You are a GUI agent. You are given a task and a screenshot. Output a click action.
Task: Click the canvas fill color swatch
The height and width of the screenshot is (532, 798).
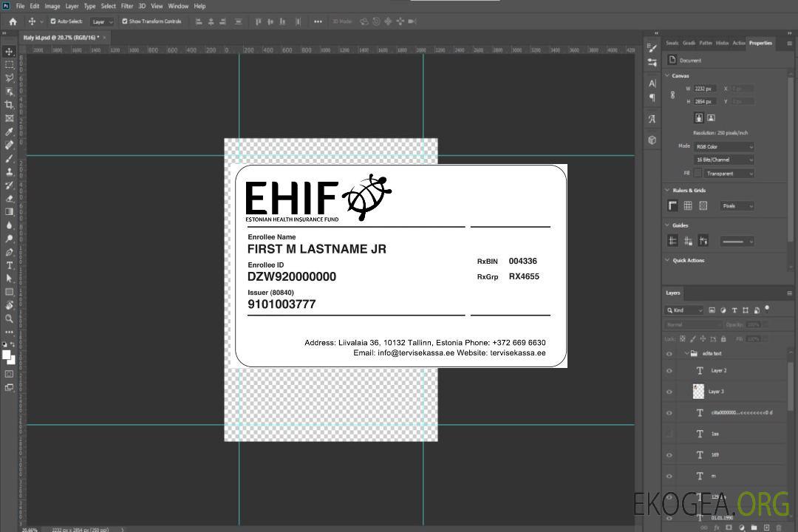[698, 174]
